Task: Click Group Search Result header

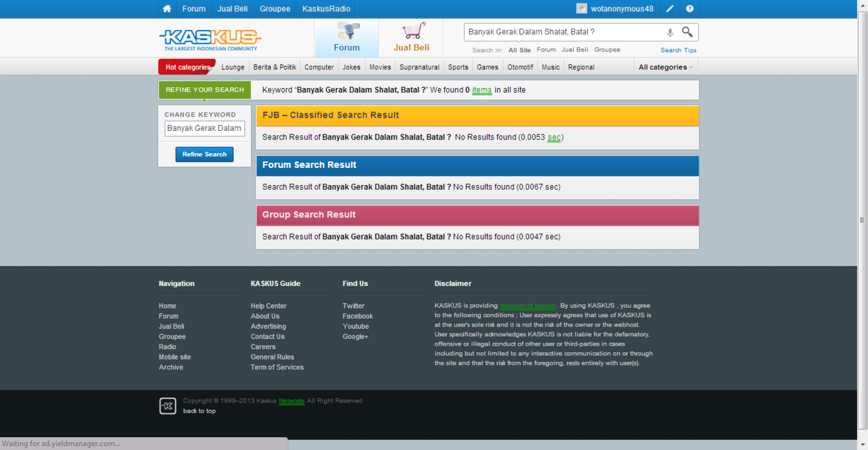Action: (x=477, y=215)
